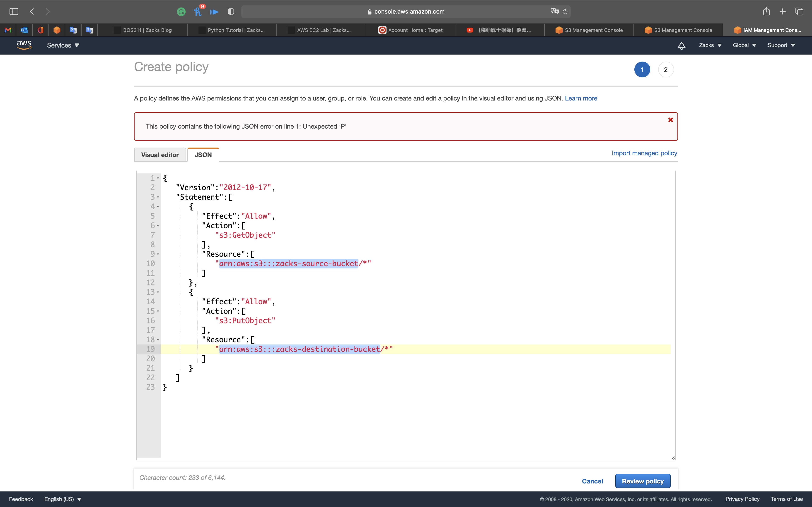Open the notifications bell icon

click(x=681, y=45)
